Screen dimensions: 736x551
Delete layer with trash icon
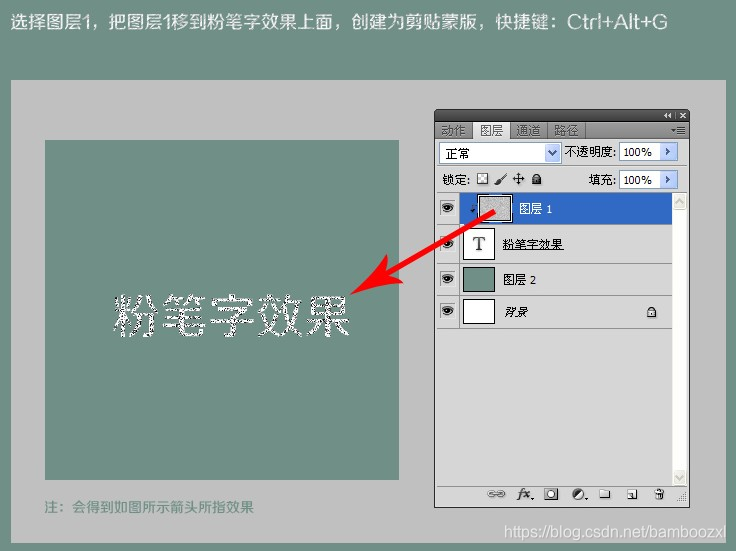[659, 494]
